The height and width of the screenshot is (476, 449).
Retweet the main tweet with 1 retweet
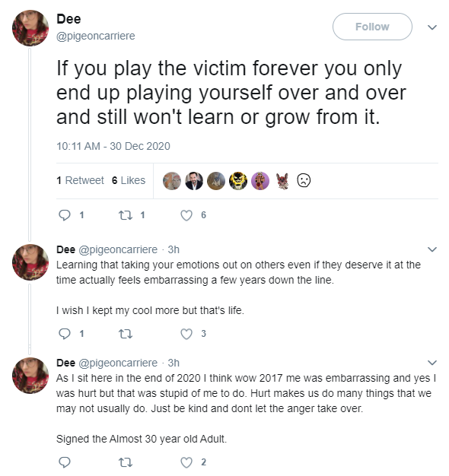[125, 215]
